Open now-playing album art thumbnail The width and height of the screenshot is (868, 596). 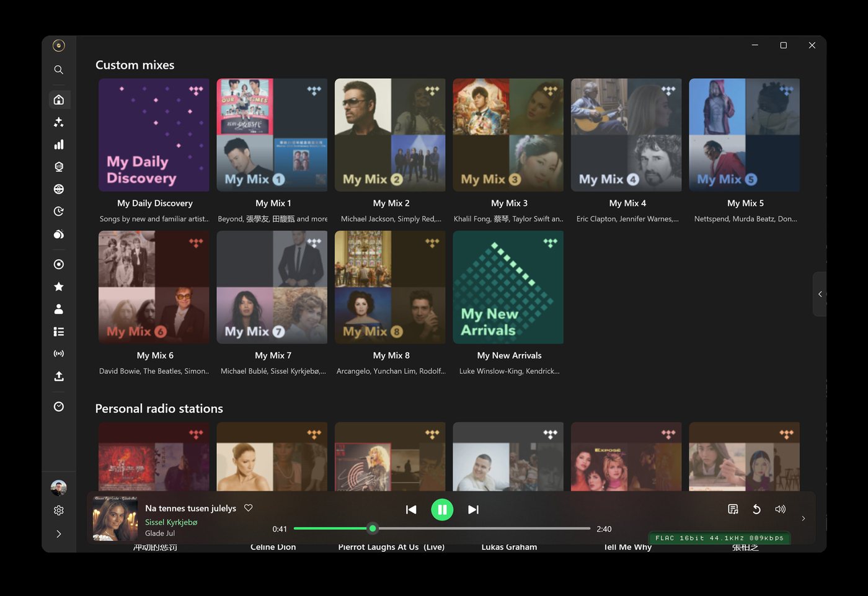coord(115,518)
